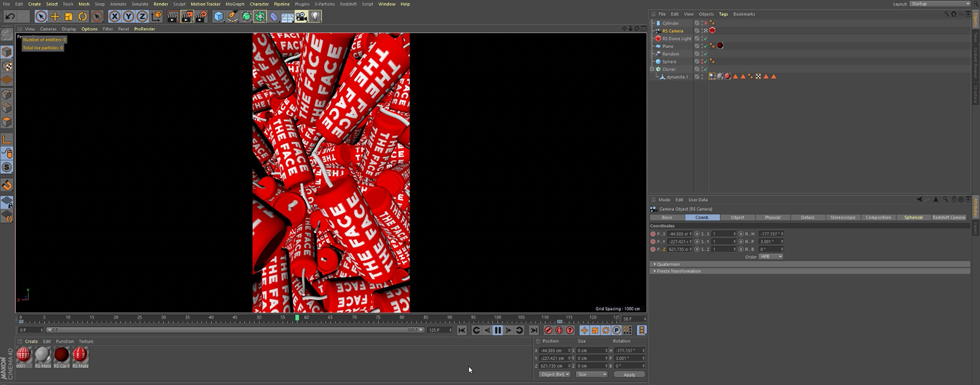Open the Redshift menu
The image size is (980, 385).
pos(348,4)
